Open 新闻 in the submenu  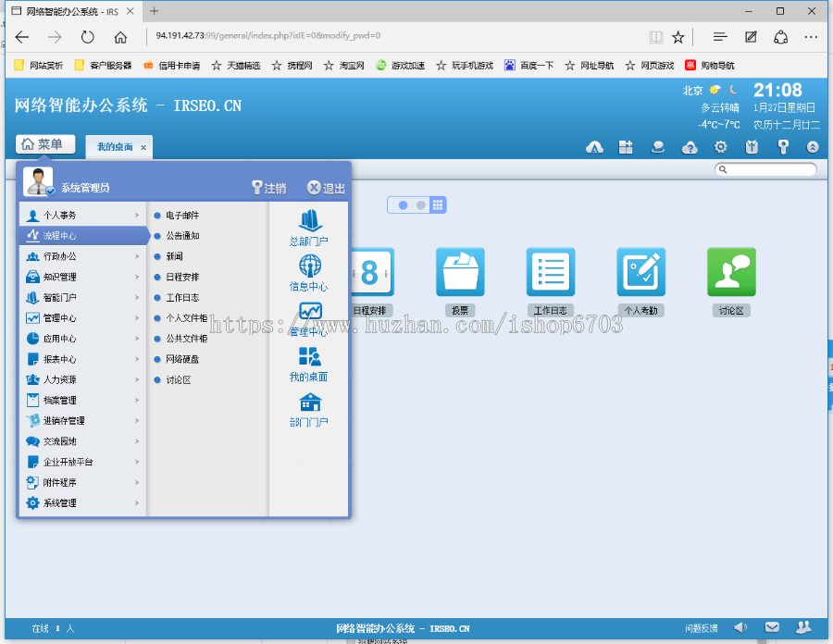tap(174, 256)
